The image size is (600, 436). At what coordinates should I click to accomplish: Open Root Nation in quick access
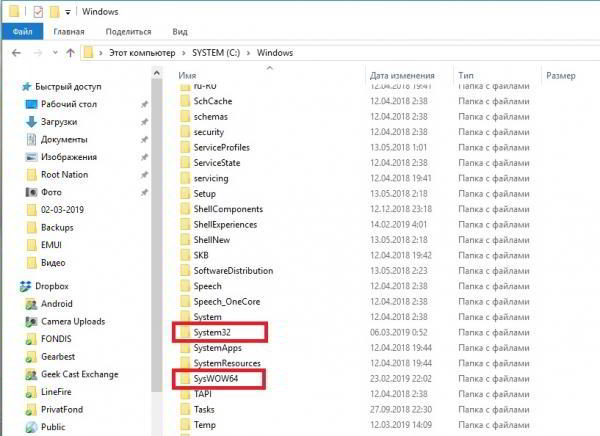tap(65, 175)
